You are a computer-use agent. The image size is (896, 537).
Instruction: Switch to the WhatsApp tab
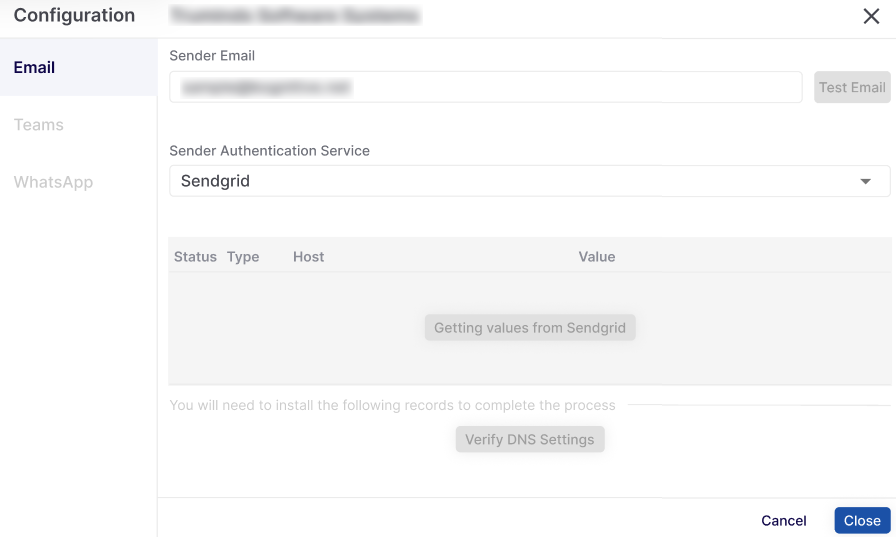click(x=53, y=183)
